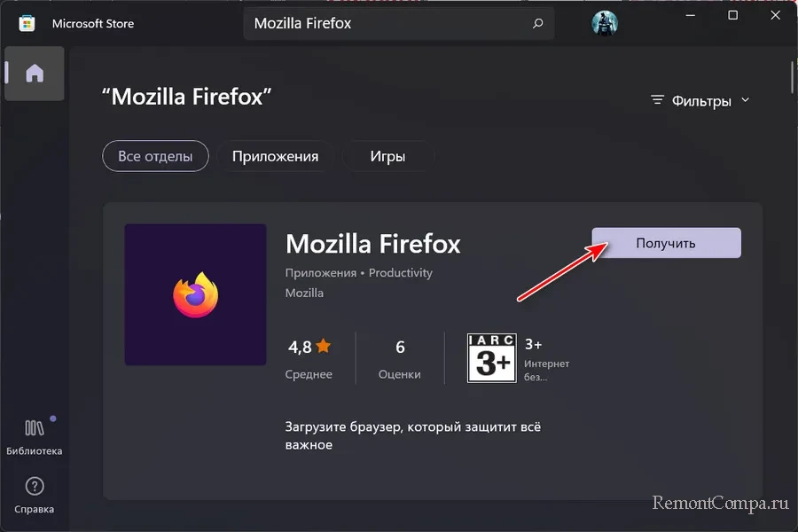Minimize the Microsoft Store window
The image size is (798, 532).
(x=692, y=16)
